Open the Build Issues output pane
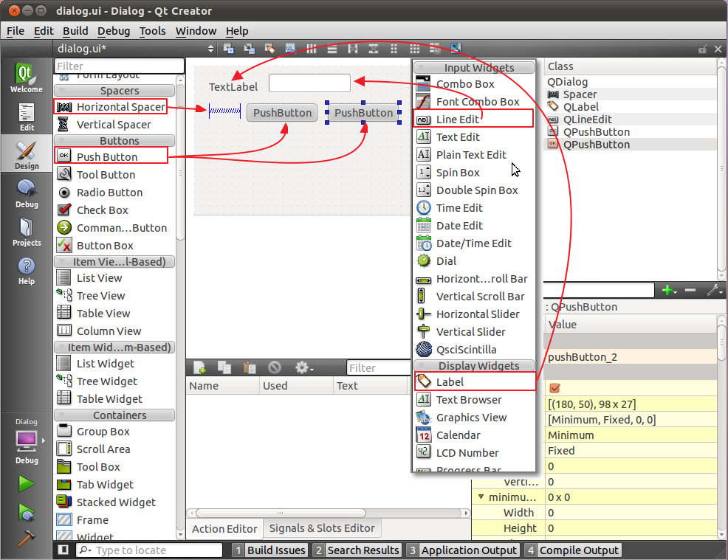The width and height of the screenshot is (728, 560). tap(269, 550)
